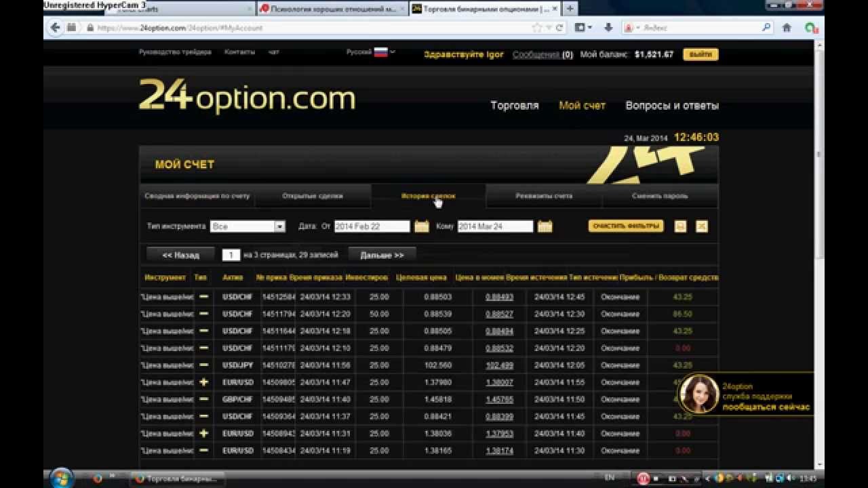
Task: Open Руководство трейдера link
Action: (175, 52)
